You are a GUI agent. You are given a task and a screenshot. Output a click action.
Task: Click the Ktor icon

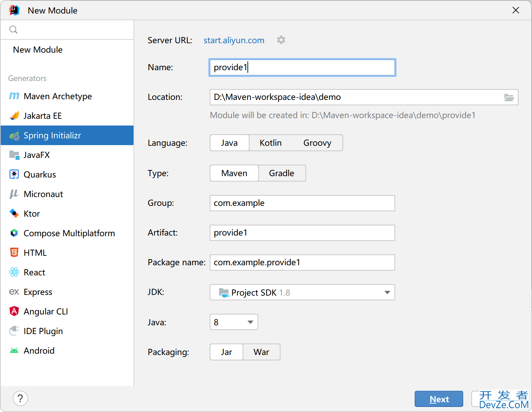coord(14,214)
